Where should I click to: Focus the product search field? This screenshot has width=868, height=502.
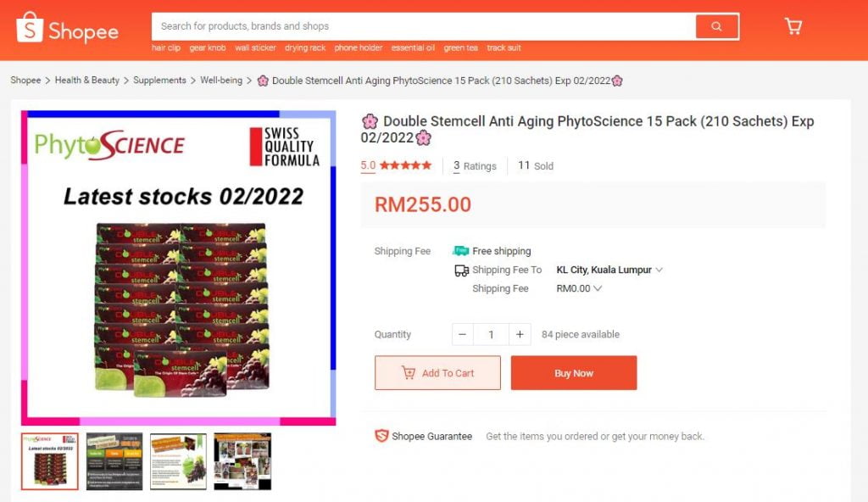(424, 26)
